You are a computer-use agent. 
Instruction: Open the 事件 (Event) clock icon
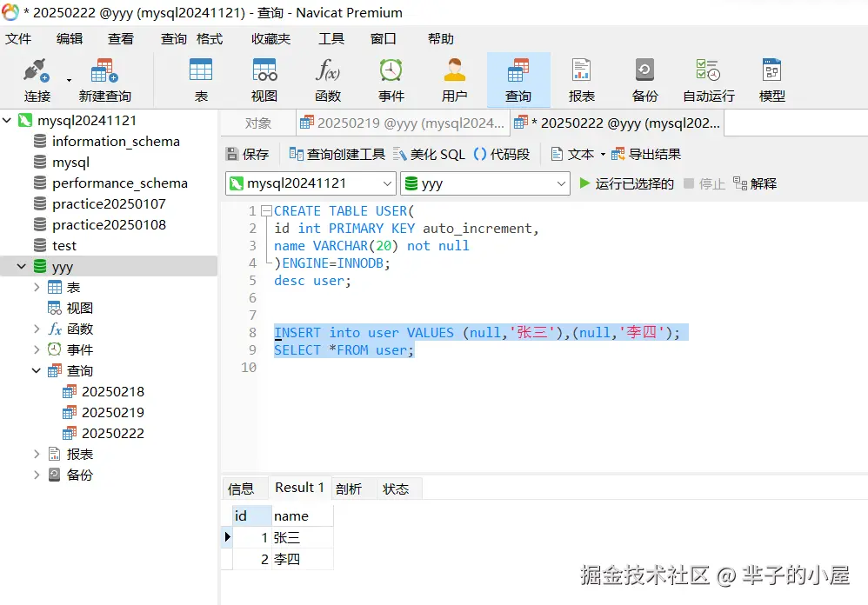point(391,80)
